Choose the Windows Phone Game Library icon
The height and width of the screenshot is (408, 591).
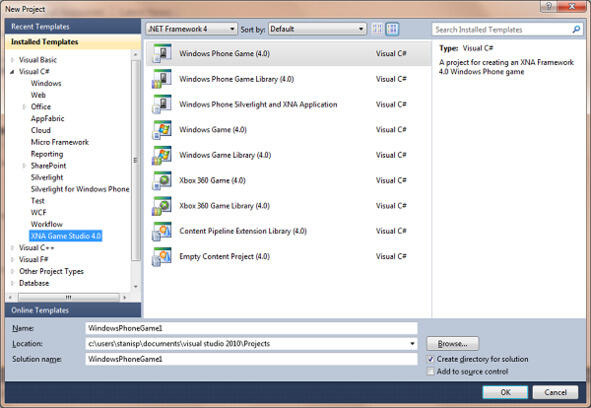tap(162, 79)
